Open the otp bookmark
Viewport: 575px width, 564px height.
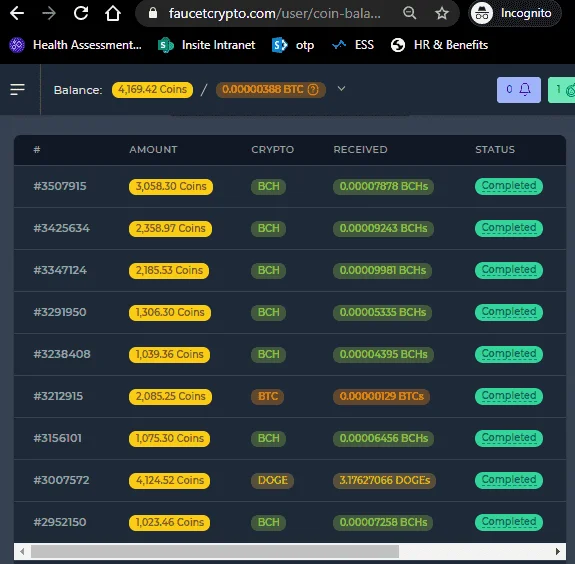[x=293, y=45]
